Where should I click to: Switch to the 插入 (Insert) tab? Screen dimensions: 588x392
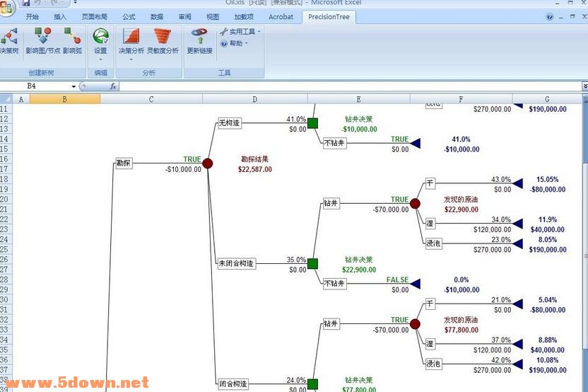click(60, 17)
